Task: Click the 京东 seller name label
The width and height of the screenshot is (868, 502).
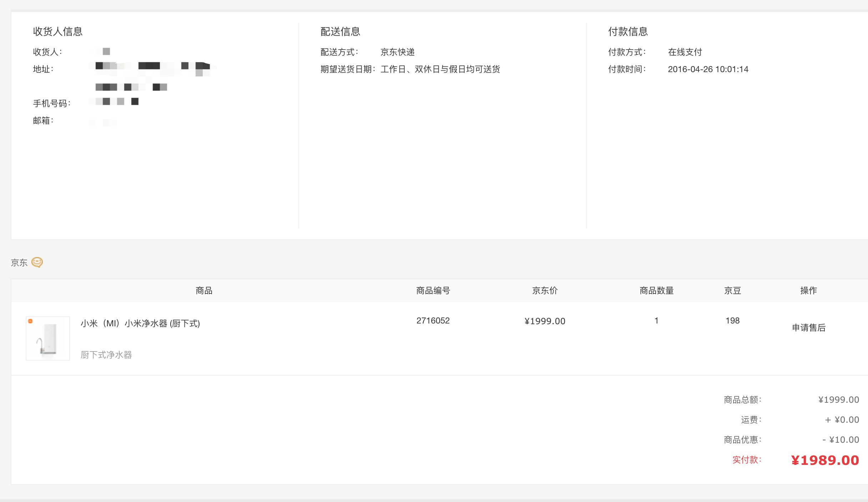Action: [19, 263]
